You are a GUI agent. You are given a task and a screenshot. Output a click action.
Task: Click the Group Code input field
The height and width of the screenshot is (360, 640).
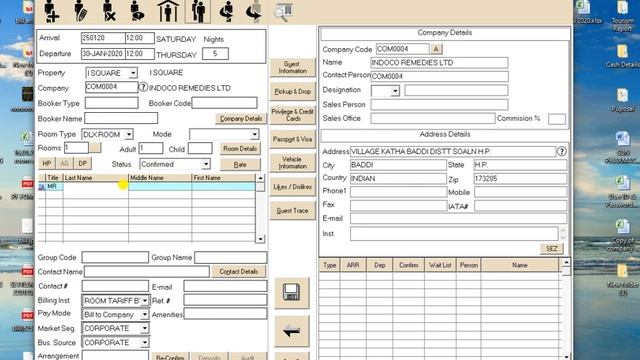[115, 258]
